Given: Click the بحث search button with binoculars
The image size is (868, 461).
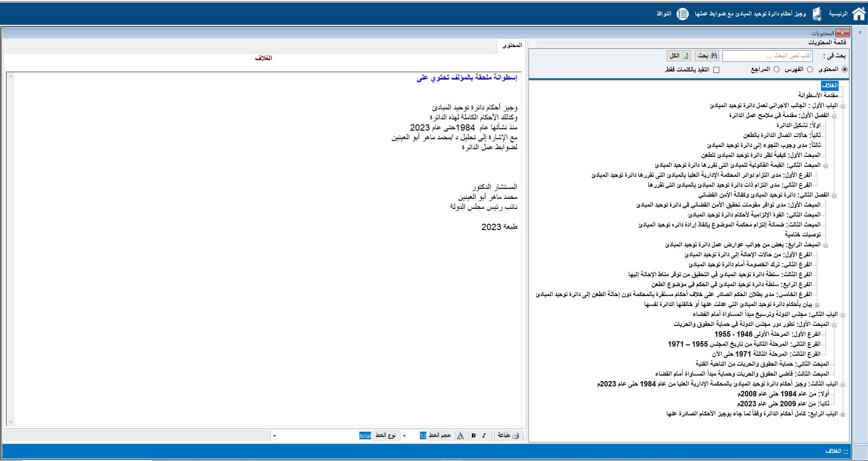Looking at the screenshot, I should pos(707,56).
